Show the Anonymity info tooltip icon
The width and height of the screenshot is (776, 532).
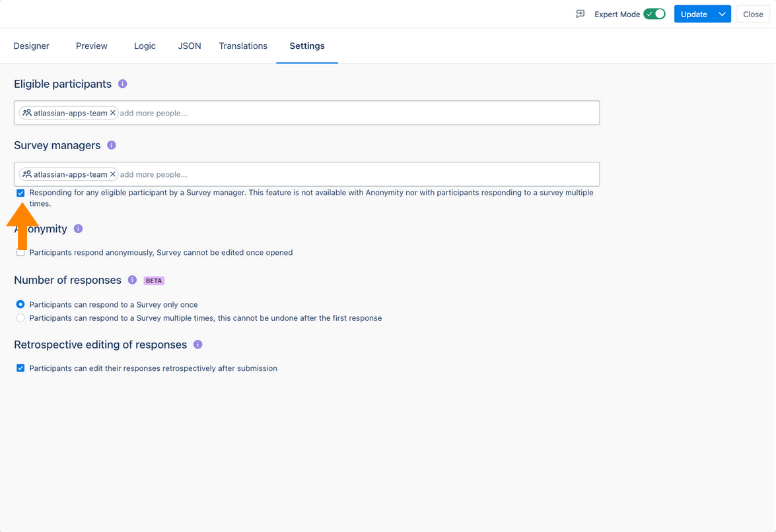coord(78,229)
